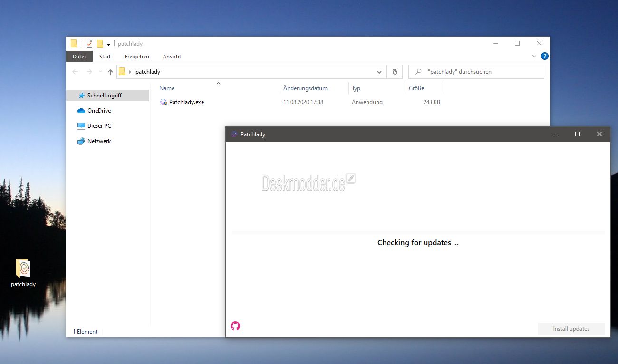618x364 pixels.
Task: Select Schnellzugriff in the navigation pane
Action: [107, 96]
